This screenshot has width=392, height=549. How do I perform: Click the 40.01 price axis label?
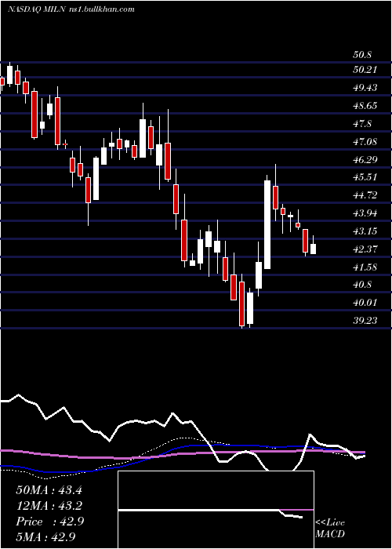(365, 302)
